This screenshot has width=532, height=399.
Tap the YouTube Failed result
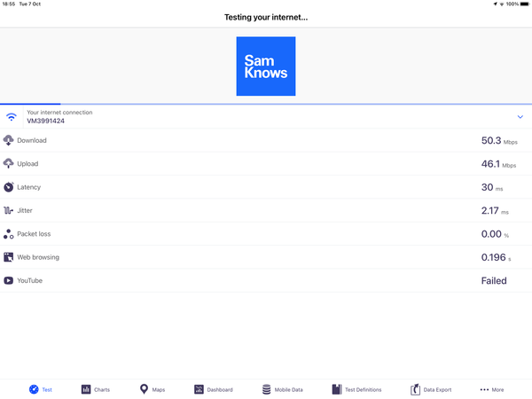click(494, 281)
